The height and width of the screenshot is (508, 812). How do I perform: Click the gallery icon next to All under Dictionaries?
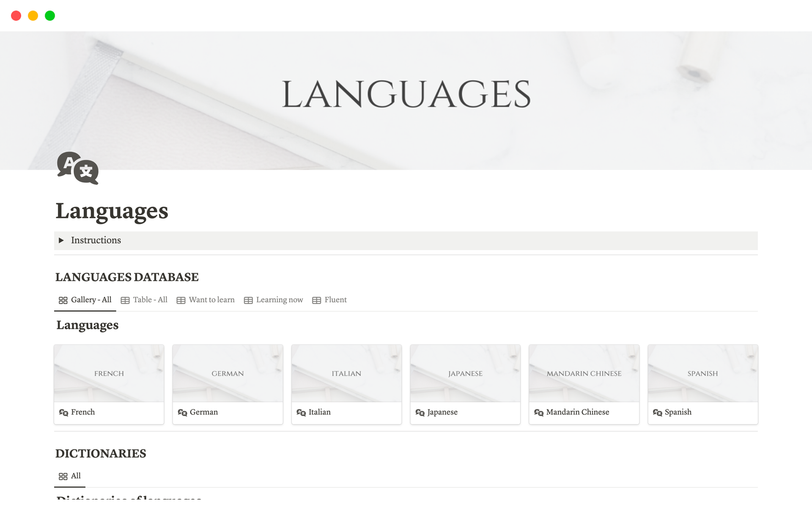[63, 476]
